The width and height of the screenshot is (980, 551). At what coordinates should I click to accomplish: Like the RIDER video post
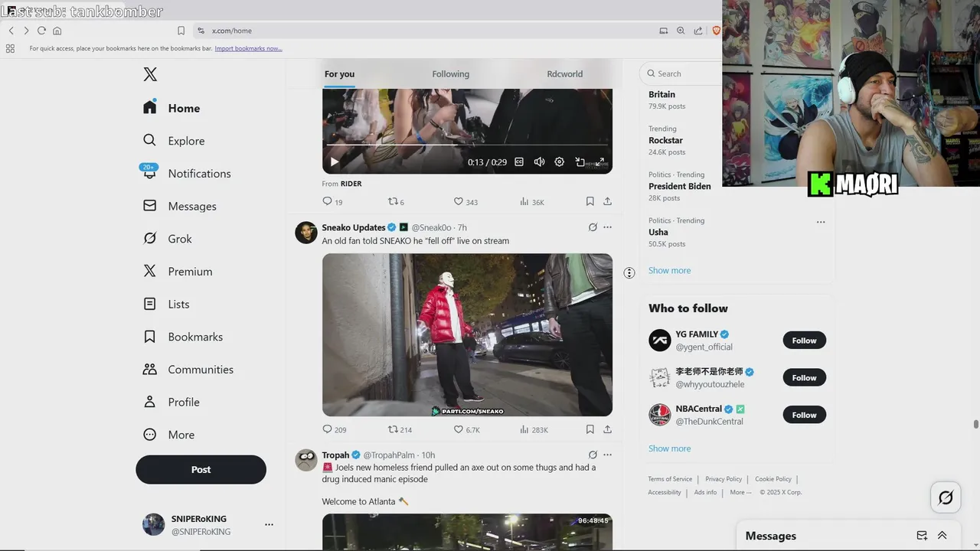[x=465, y=201]
